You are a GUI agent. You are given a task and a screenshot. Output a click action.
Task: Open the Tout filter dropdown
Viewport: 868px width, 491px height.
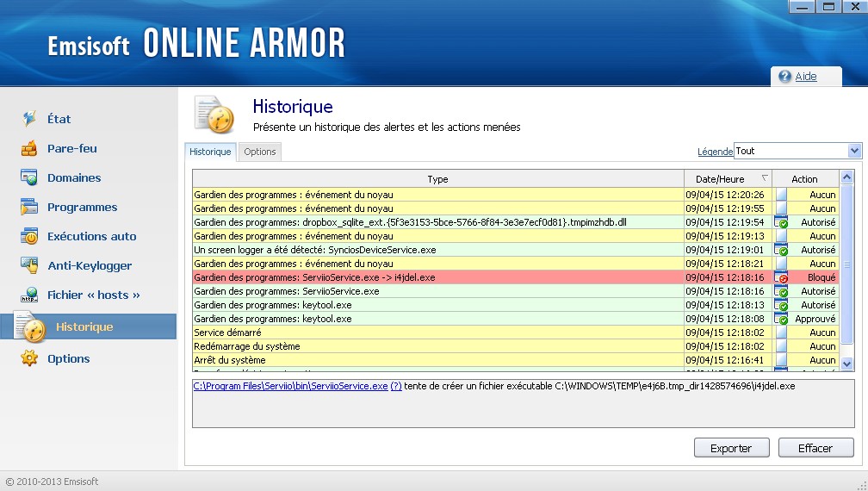click(x=854, y=151)
